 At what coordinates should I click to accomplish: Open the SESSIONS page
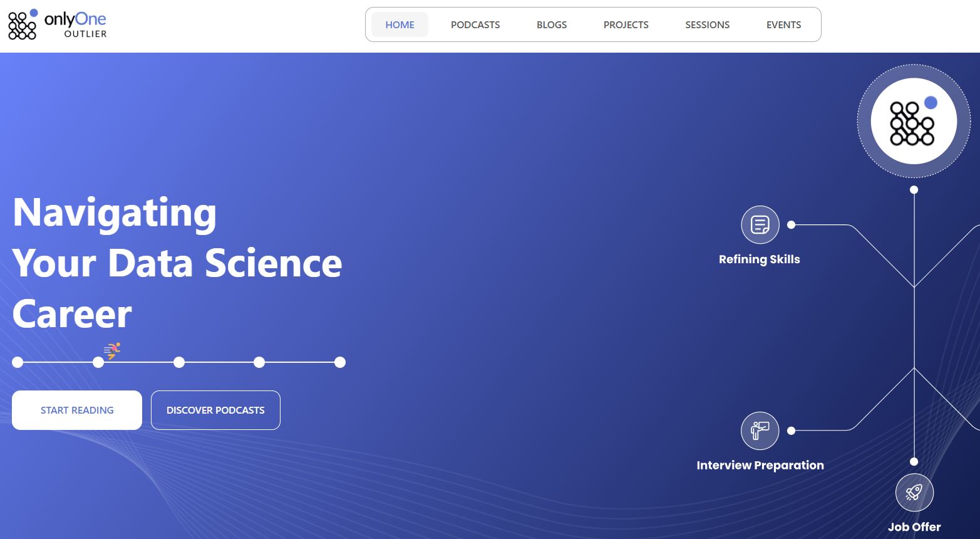click(x=707, y=24)
